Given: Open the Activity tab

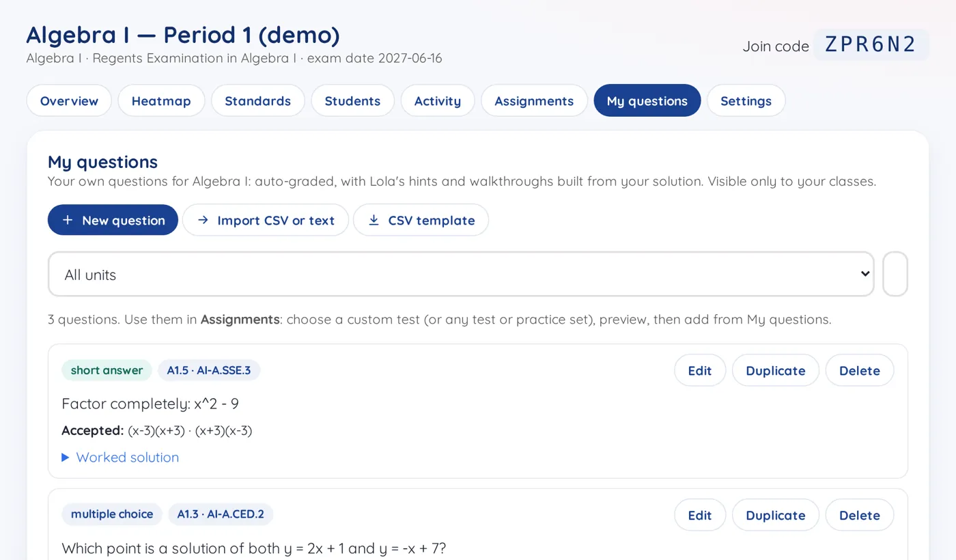Looking at the screenshot, I should tap(438, 100).
